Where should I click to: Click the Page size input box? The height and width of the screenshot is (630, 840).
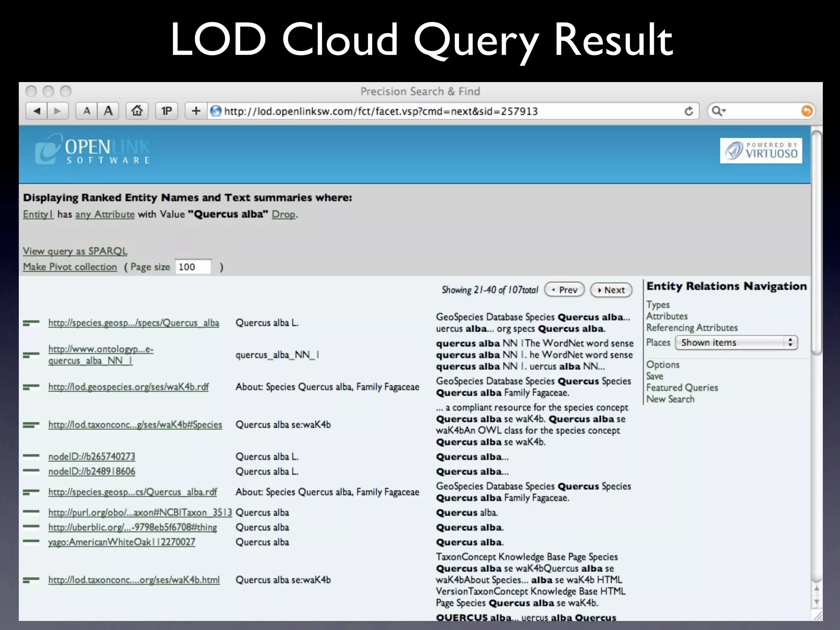tap(193, 267)
